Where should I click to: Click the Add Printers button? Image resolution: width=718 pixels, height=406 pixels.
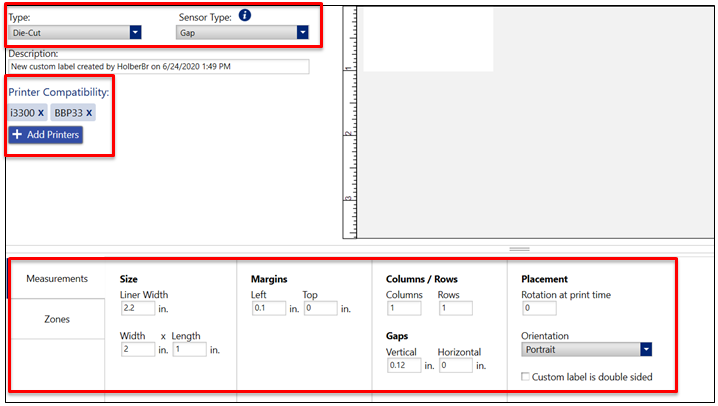[45, 135]
